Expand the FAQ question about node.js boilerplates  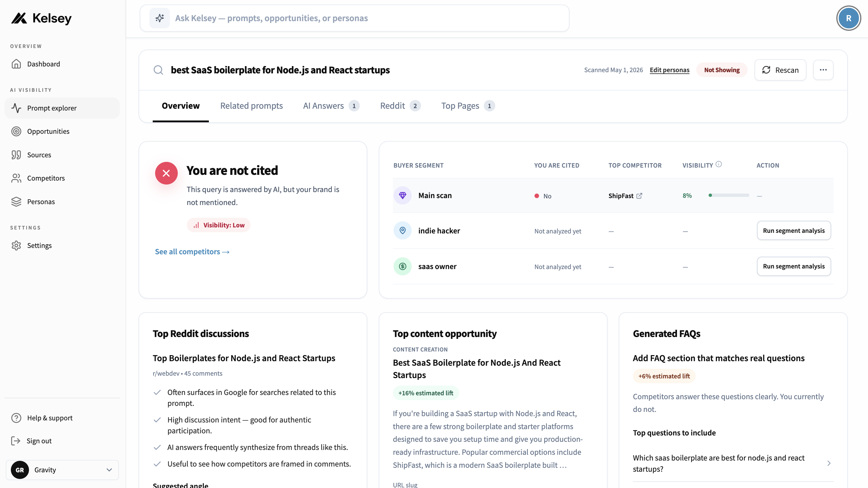point(733,463)
